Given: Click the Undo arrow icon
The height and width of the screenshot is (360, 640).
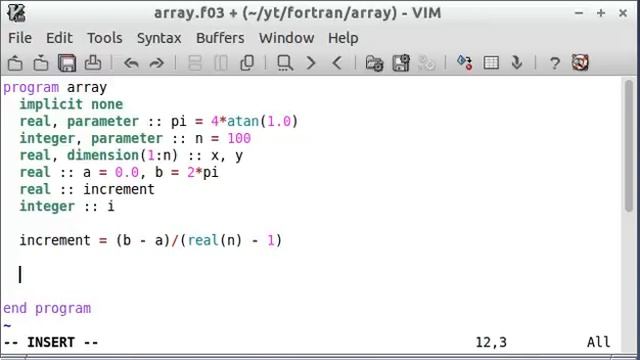Looking at the screenshot, I should (x=131, y=63).
